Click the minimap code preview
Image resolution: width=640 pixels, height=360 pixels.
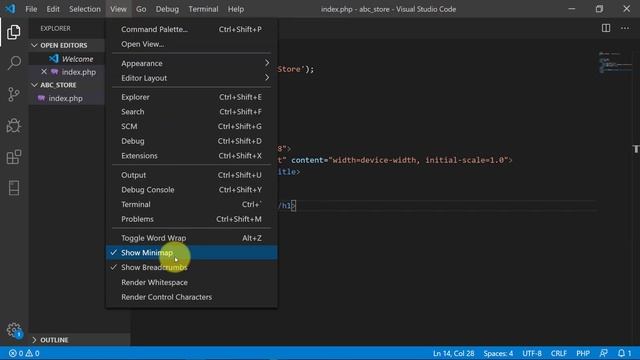[x=615, y=62]
